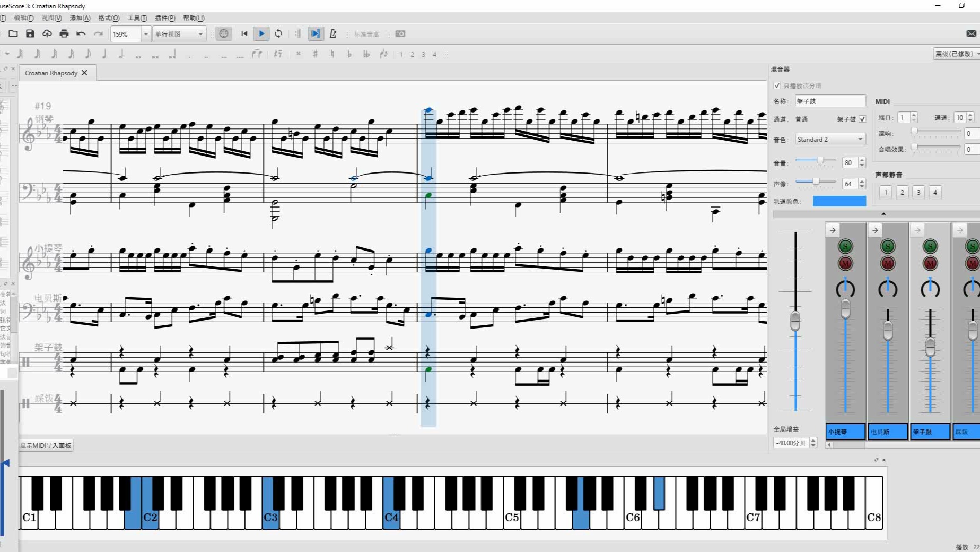Apply the double flat accidental
The width and height of the screenshot is (980, 552).
click(366, 54)
